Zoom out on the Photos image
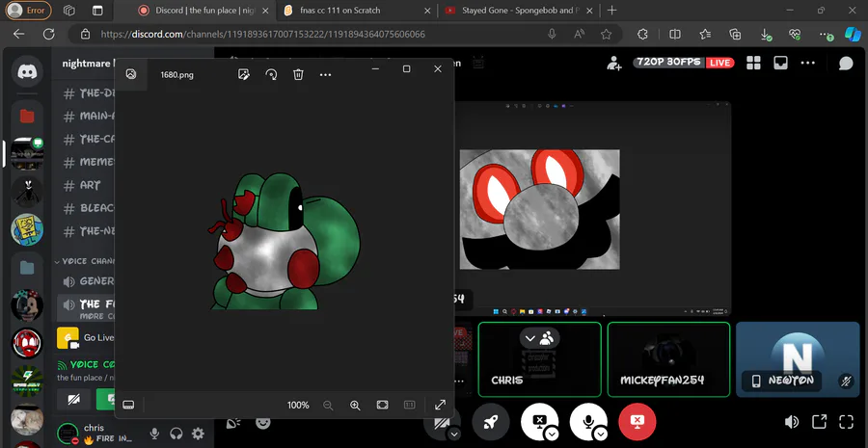Image resolution: width=868 pixels, height=448 pixels. pos(328,405)
